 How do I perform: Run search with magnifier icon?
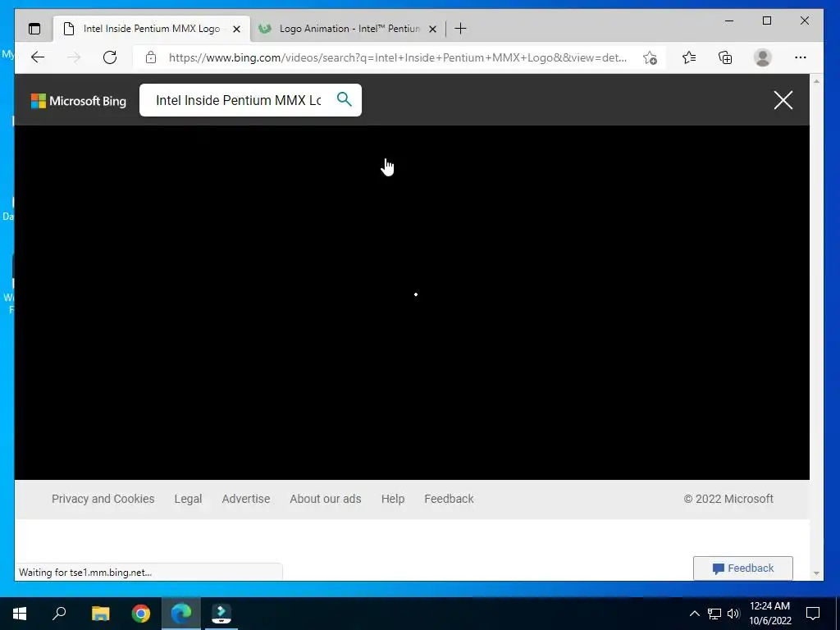point(345,99)
